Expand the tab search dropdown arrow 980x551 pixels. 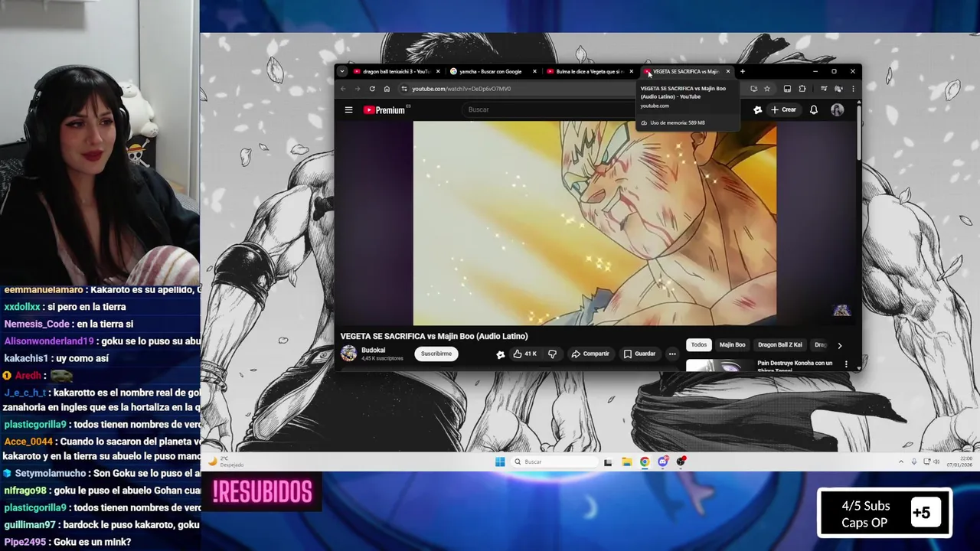(342, 71)
